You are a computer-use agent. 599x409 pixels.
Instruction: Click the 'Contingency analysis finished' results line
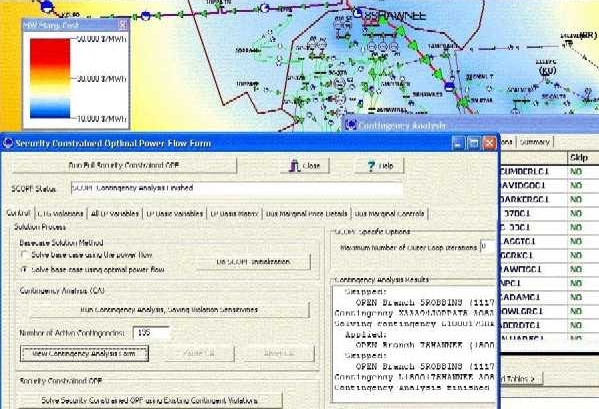(412, 388)
